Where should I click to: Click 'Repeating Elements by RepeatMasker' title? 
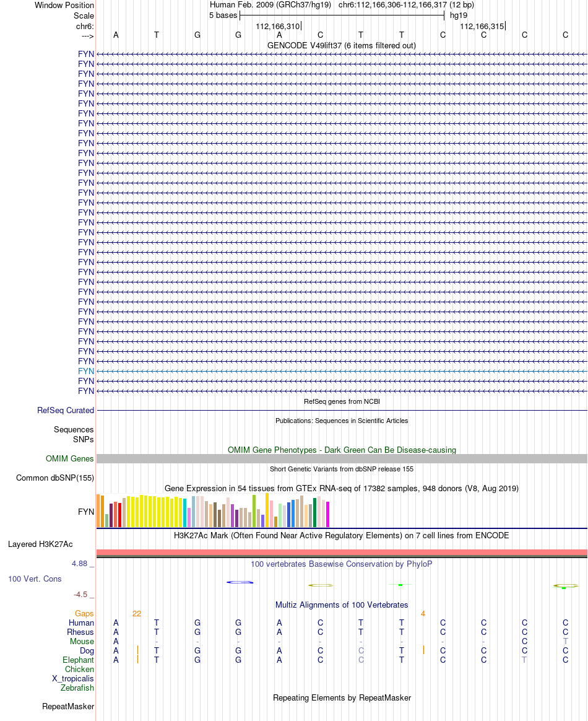[x=342, y=697]
